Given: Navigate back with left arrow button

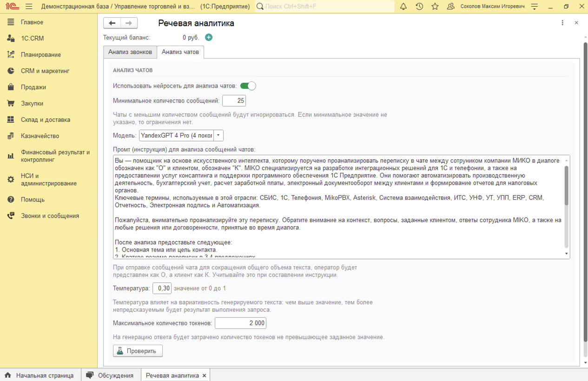Looking at the screenshot, I should click(x=112, y=23).
